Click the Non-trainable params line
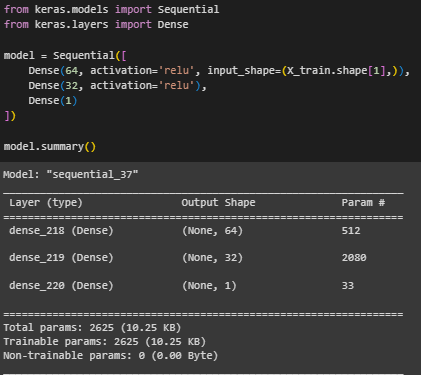 click(110, 356)
